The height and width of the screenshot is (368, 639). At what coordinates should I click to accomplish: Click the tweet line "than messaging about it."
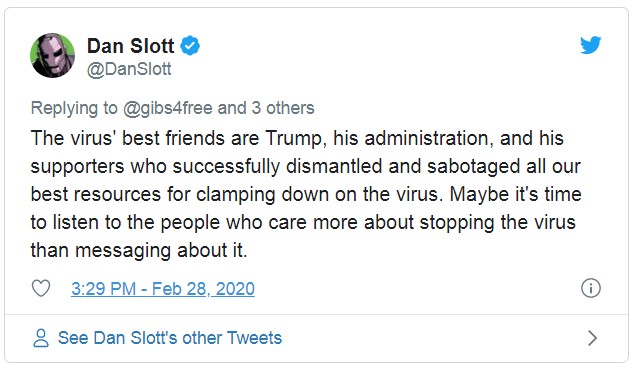pos(139,250)
